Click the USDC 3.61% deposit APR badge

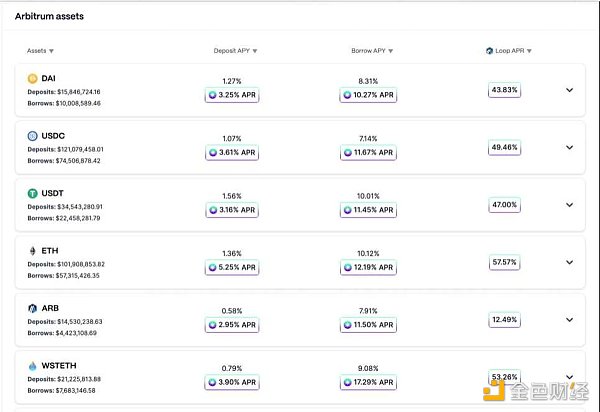(x=232, y=153)
